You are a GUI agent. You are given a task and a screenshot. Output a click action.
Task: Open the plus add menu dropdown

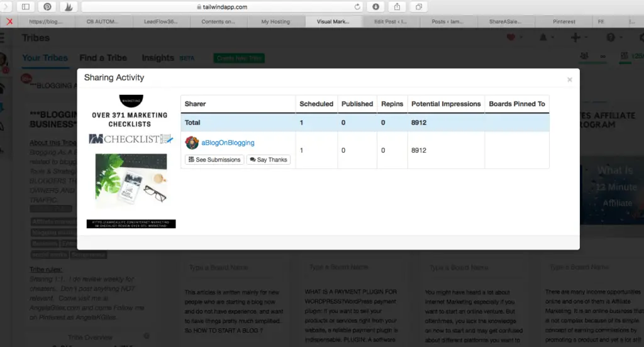tap(579, 37)
